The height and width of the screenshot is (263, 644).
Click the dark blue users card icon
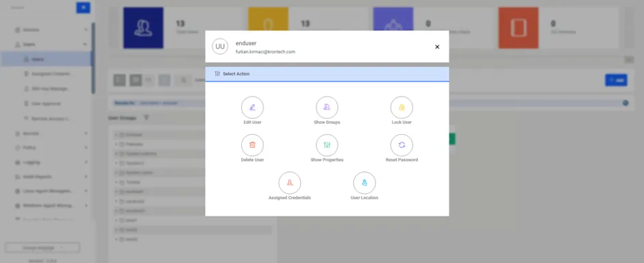[143, 28]
